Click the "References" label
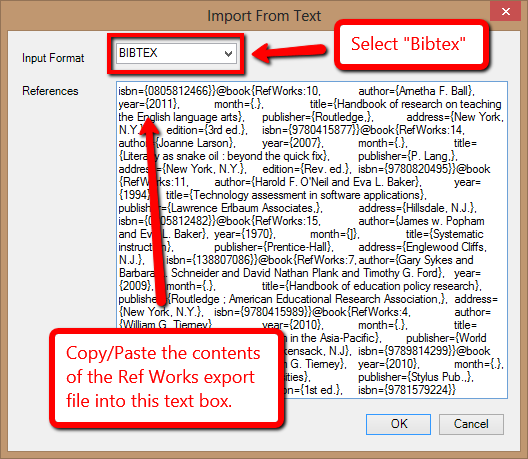 pyautogui.click(x=50, y=91)
